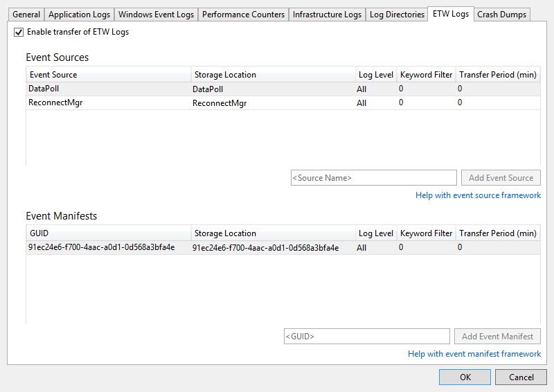Click the Source Name input field

click(373, 178)
